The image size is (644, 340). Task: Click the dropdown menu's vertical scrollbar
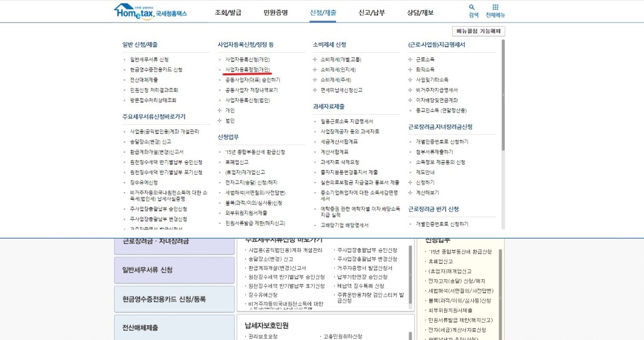503,95
